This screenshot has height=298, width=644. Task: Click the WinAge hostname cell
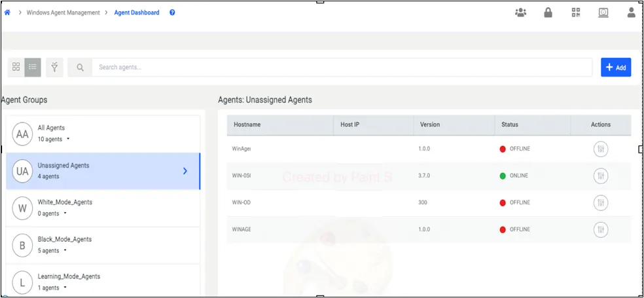(241, 149)
